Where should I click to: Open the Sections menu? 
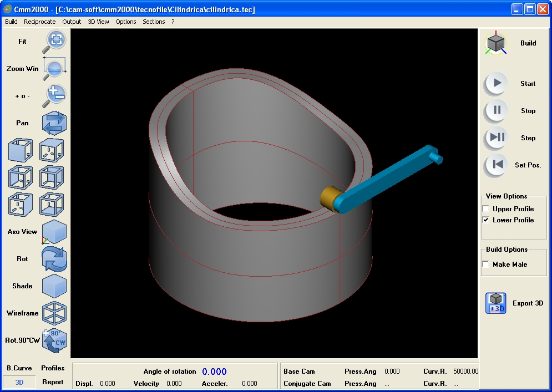coord(154,22)
